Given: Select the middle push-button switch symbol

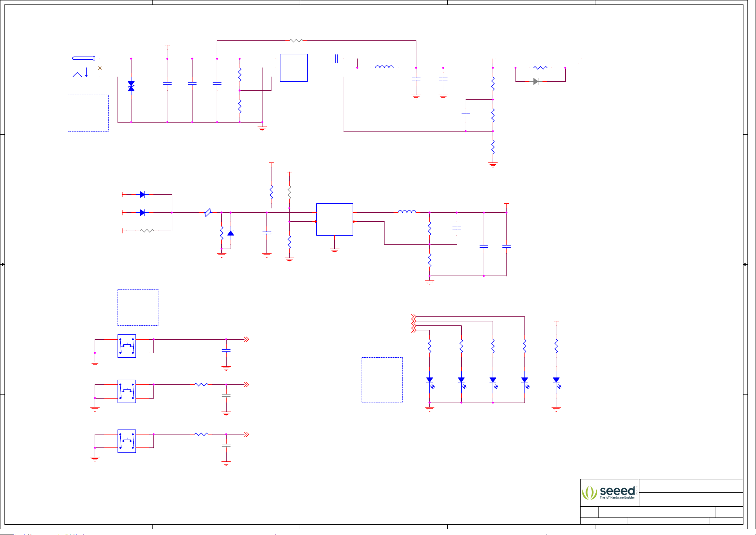Looking at the screenshot, I should (x=127, y=391).
